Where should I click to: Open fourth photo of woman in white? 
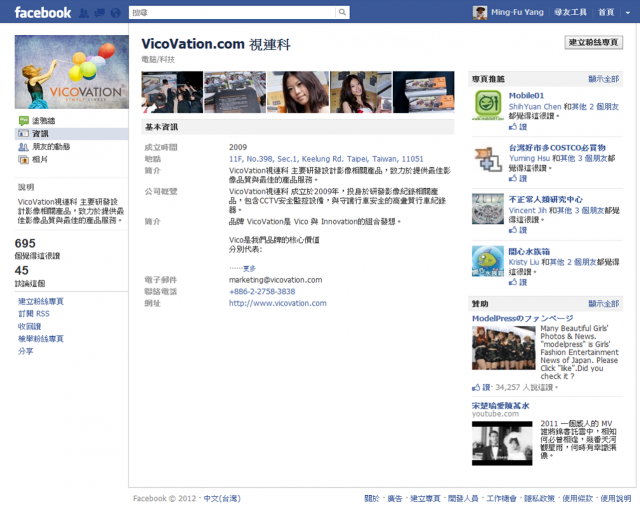pos(360,92)
